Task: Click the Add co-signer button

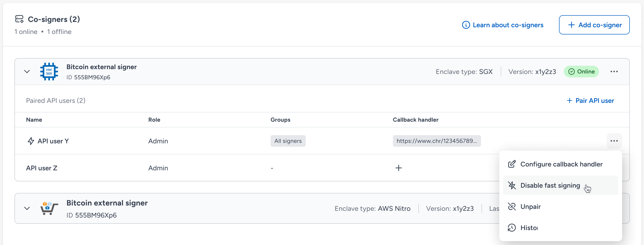Action: [x=594, y=25]
